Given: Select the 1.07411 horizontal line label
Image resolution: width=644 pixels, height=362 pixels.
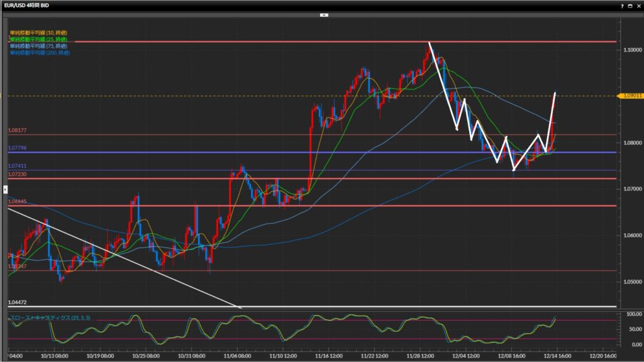Looking at the screenshot, I should [x=17, y=166].
